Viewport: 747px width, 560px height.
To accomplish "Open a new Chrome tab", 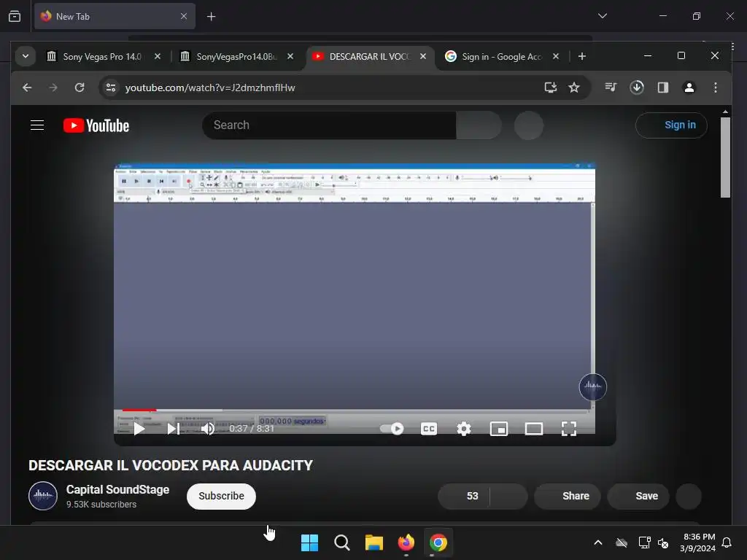I will (581, 57).
